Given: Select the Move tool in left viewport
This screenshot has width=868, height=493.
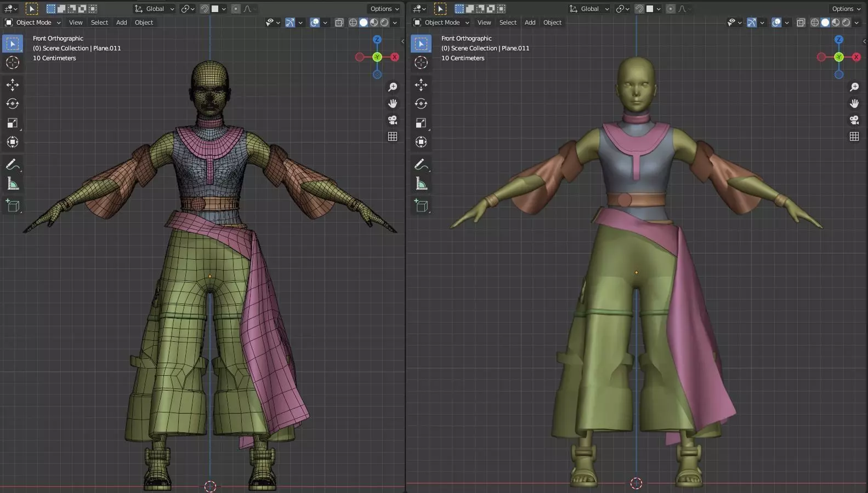Looking at the screenshot, I should coord(12,84).
